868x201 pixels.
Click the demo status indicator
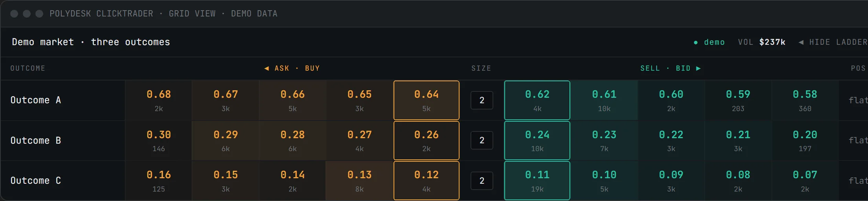pos(709,42)
